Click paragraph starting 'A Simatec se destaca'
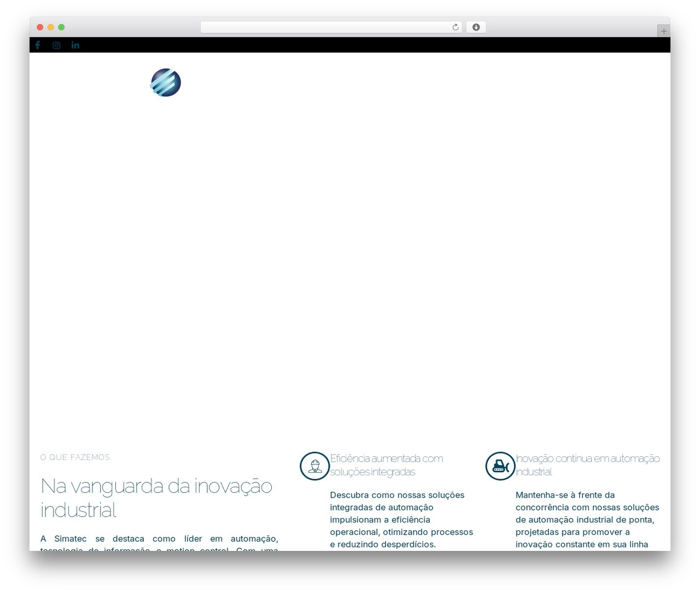This screenshot has width=700, height=593. [160, 542]
